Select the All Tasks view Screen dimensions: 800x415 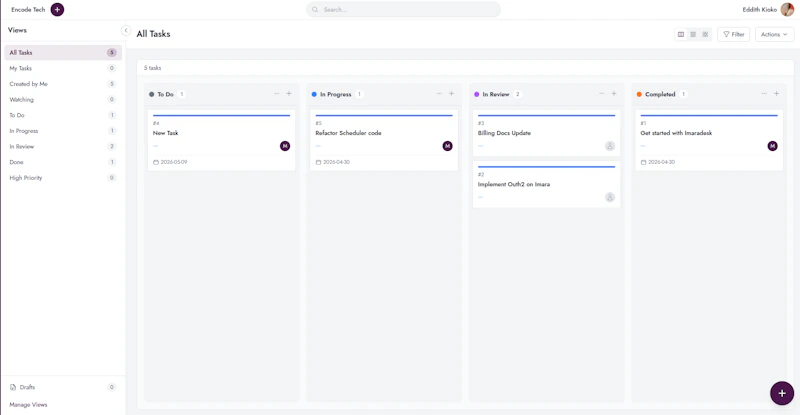point(63,53)
